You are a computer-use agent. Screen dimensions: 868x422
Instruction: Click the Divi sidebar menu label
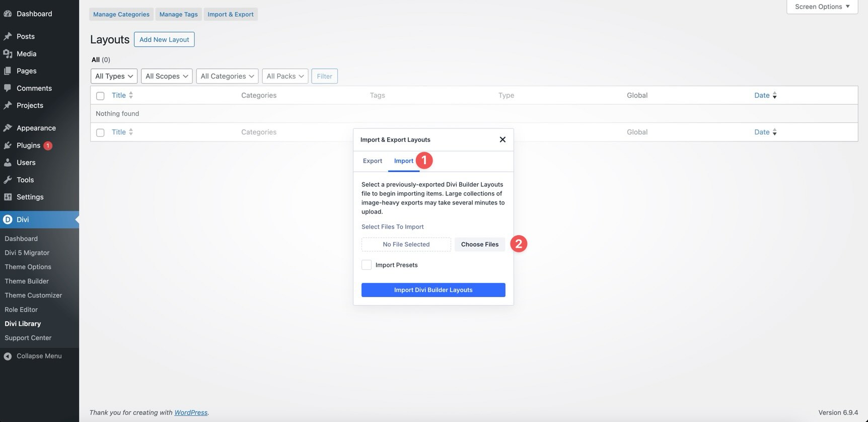[23, 220]
